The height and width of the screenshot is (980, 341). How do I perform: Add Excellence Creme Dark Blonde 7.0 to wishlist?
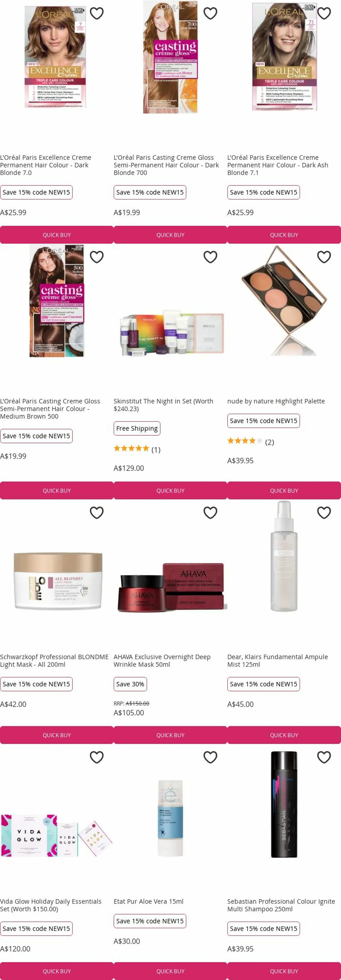click(x=97, y=13)
